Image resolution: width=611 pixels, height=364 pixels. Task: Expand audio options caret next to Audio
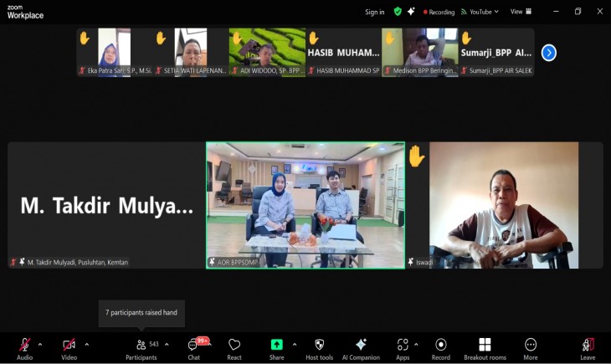[x=40, y=345]
